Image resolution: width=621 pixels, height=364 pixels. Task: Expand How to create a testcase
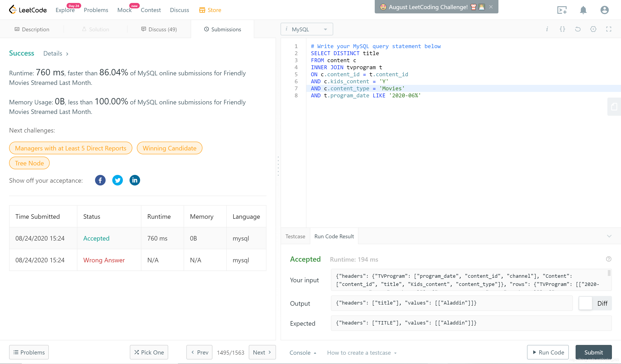point(362,353)
